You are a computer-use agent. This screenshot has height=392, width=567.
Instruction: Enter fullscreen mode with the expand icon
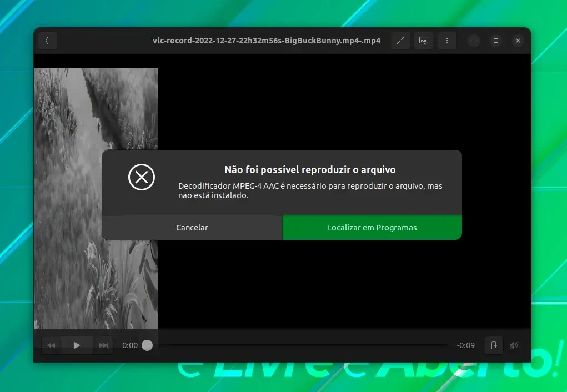point(400,41)
